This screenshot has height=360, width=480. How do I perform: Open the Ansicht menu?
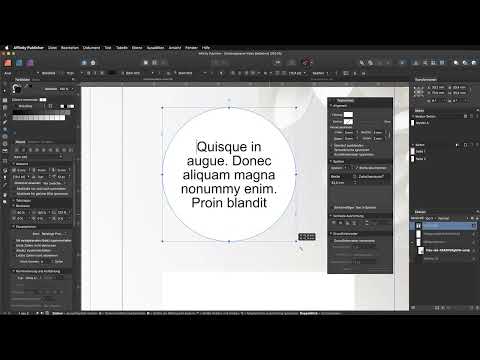coord(175,48)
